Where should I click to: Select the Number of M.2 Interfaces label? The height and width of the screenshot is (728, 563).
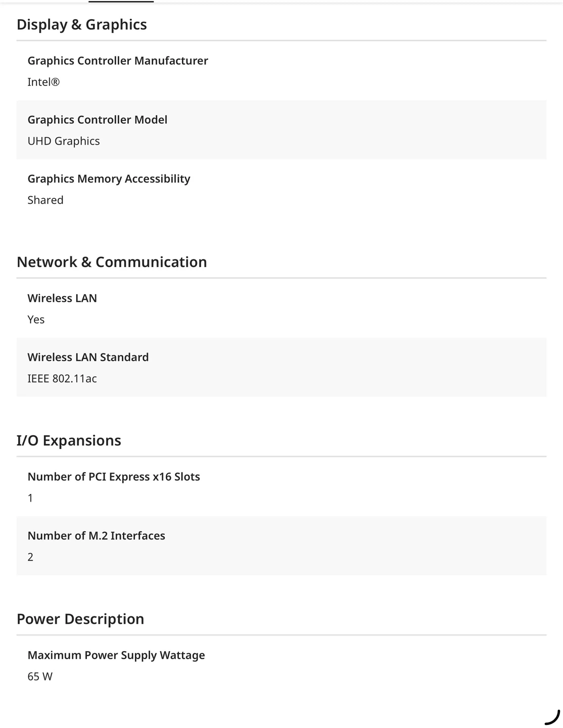[x=96, y=536]
